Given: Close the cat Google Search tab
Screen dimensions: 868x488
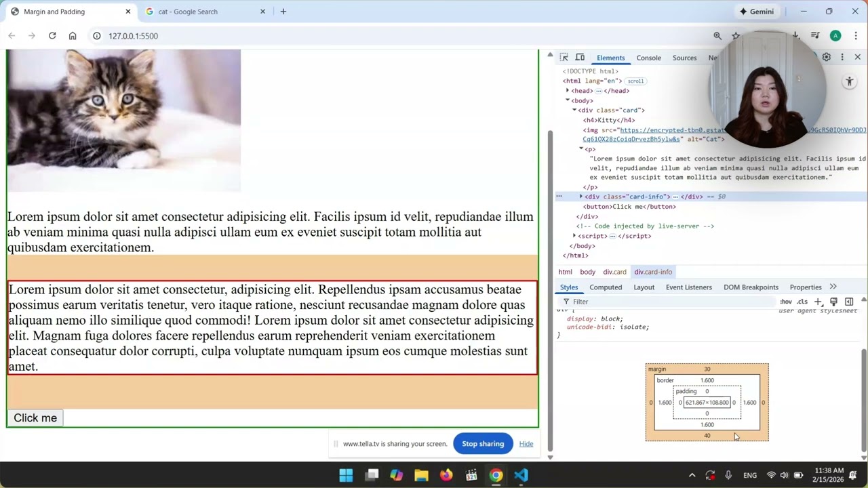Looking at the screenshot, I should click(264, 12).
